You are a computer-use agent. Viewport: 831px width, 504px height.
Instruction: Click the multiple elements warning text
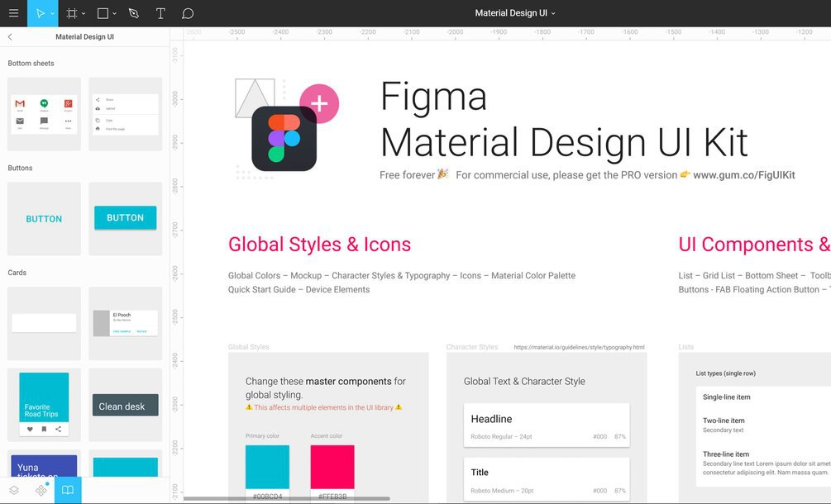coord(324,407)
